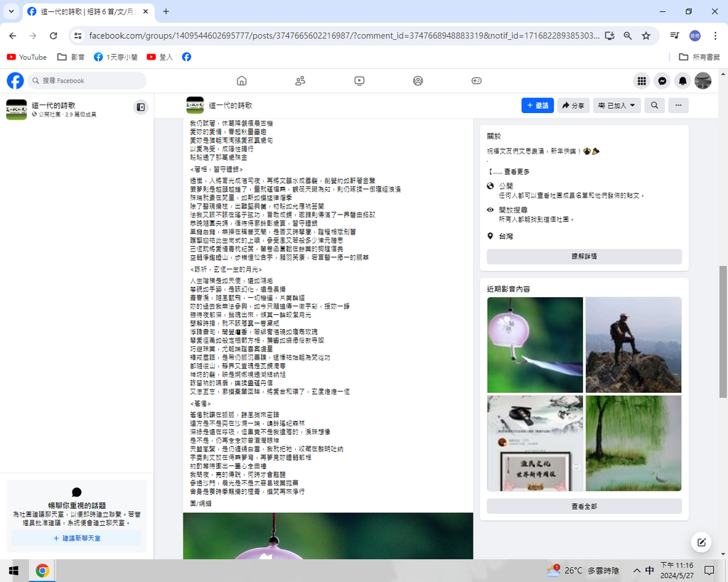This screenshot has height=582, width=728.
Task: Open the pink wind chime thumbnail
Action: (x=535, y=345)
